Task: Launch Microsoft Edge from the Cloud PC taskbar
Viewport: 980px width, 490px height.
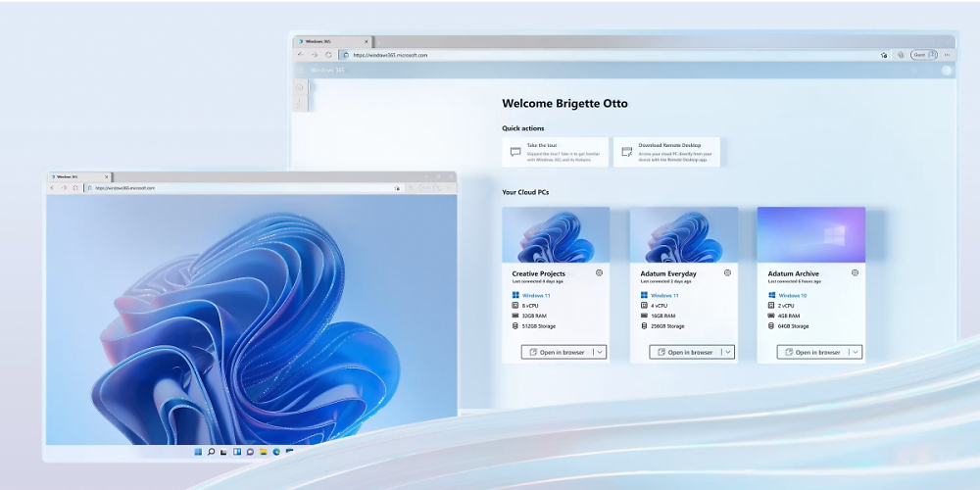Action: (x=276, y=451)
